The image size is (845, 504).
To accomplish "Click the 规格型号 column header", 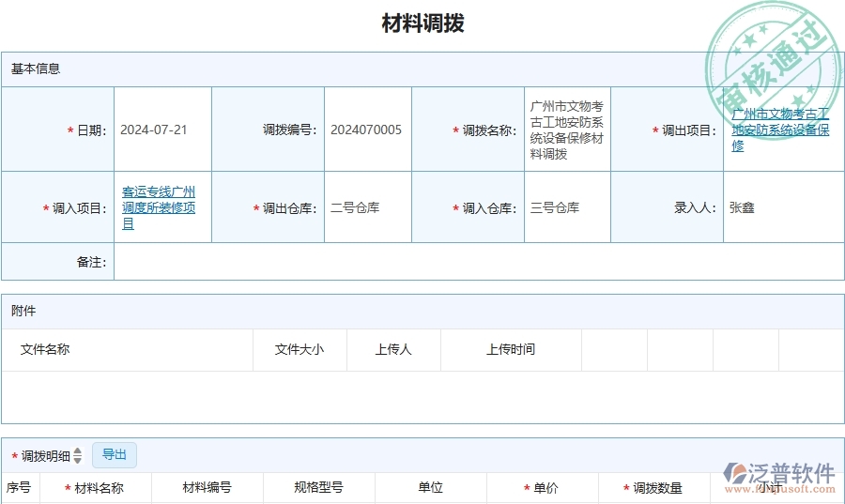I will tap(318, 488).
